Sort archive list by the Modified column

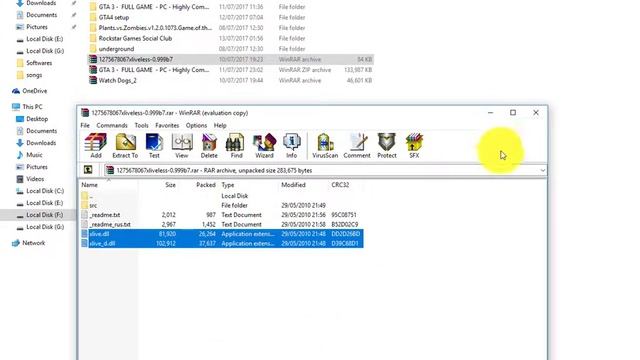point(293,185)
